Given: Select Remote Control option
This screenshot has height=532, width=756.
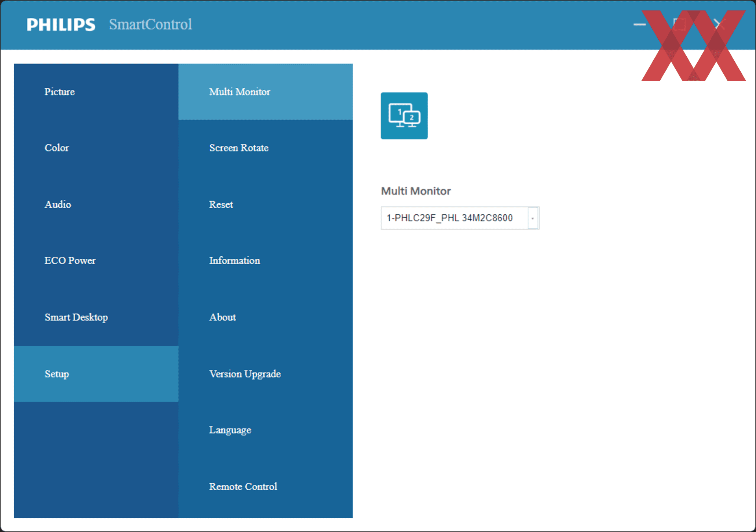Looking at the screenshot, I should (x=265, y=487).
